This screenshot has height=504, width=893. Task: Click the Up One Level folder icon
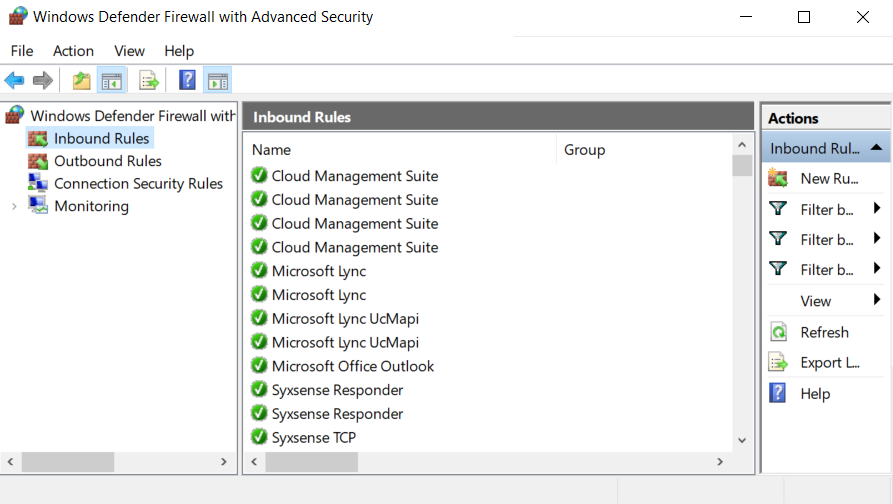[81, 80]
